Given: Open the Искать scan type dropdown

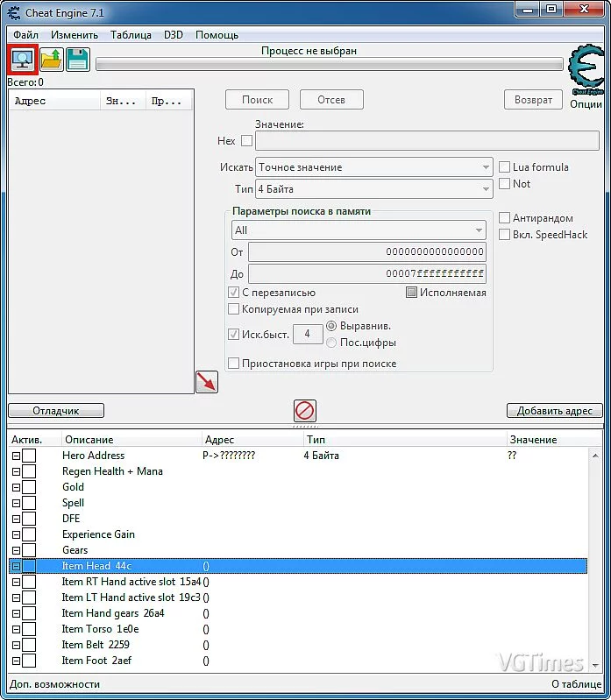Looking at the screenshot, I should pyautogui.click(x=374, y=167).
